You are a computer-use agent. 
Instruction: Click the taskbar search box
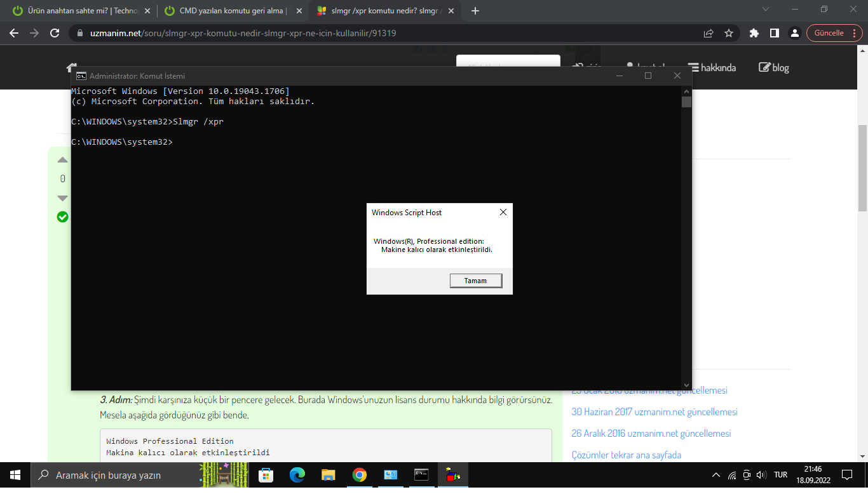(140, 475)
